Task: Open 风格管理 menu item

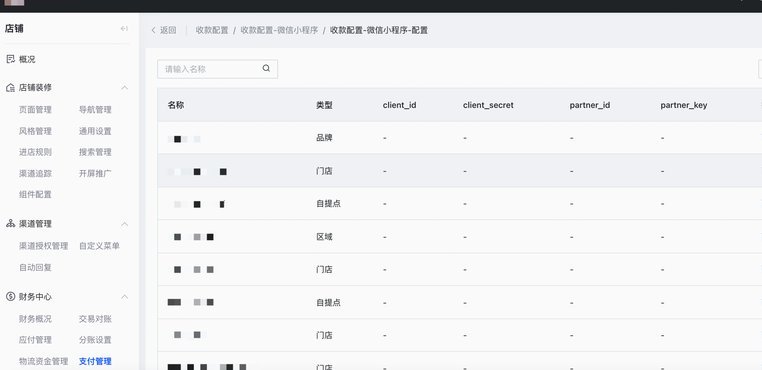Action: click(x=35, y=131)
